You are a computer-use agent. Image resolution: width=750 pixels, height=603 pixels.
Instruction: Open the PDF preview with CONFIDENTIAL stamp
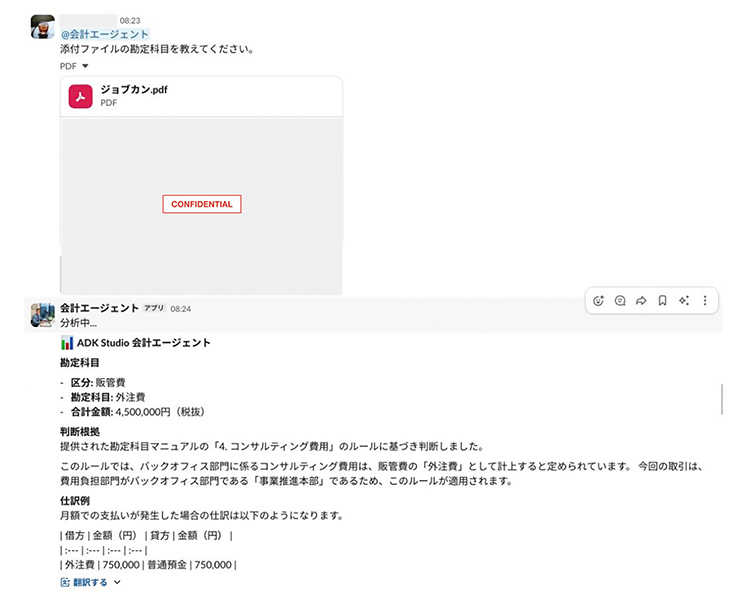pos(201,206)
